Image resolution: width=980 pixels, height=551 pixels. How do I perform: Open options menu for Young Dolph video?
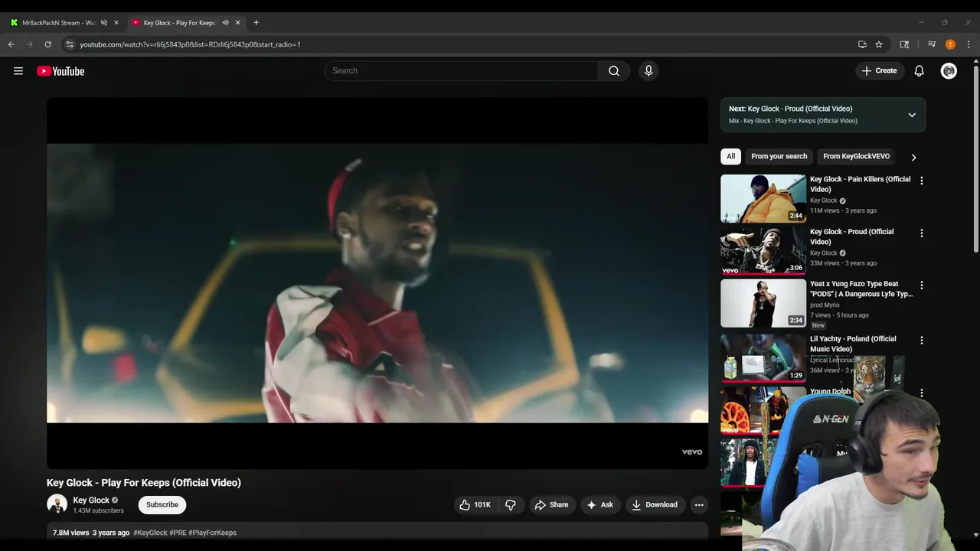pos(922,393)
